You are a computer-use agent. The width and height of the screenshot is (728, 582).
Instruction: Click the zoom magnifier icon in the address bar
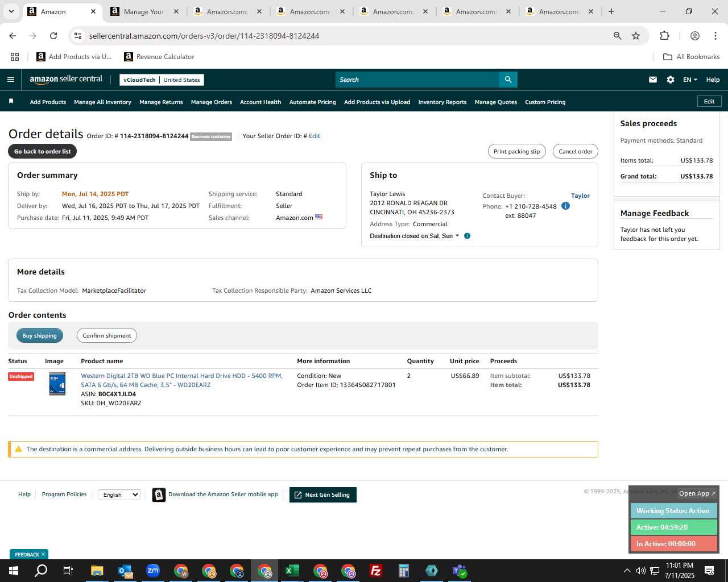[617, 36]
